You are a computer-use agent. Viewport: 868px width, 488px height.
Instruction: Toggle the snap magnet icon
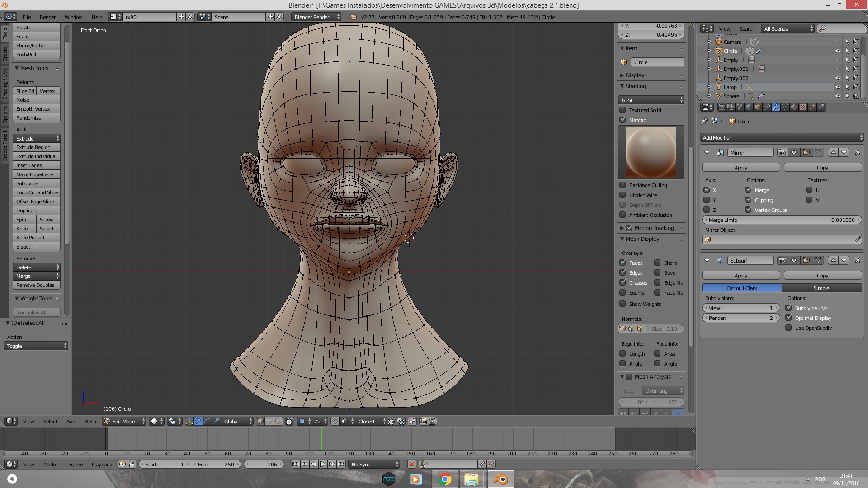(x=335, y=421)
